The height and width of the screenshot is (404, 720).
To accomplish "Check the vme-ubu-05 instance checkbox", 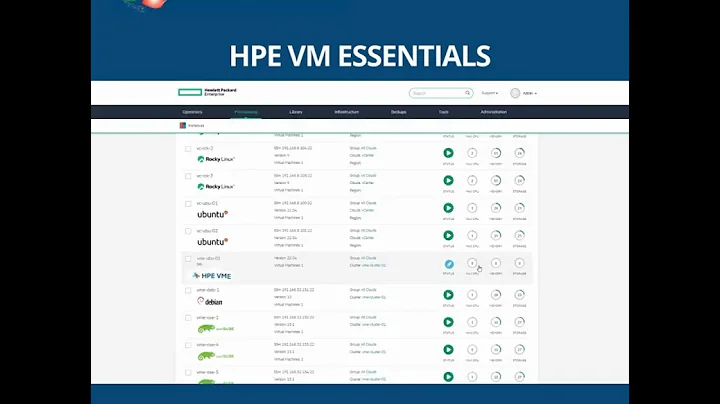I will coord(188,259).
